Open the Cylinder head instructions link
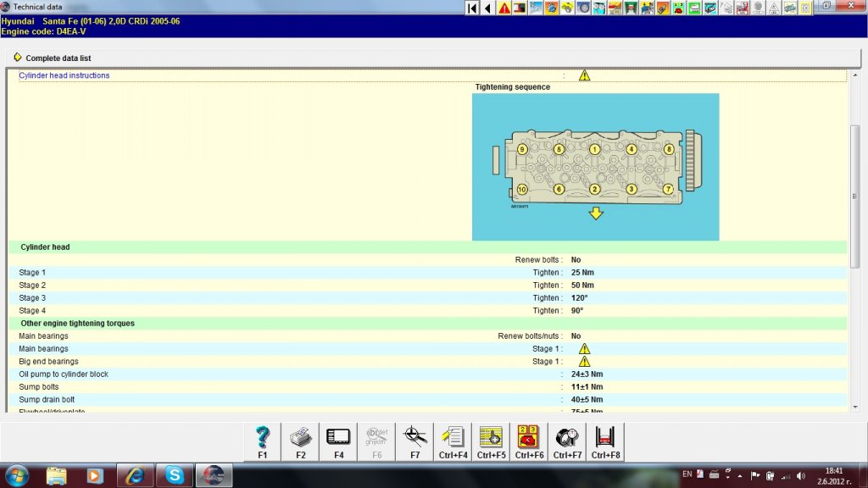The image size is (868, 488). tap(64, 75)
